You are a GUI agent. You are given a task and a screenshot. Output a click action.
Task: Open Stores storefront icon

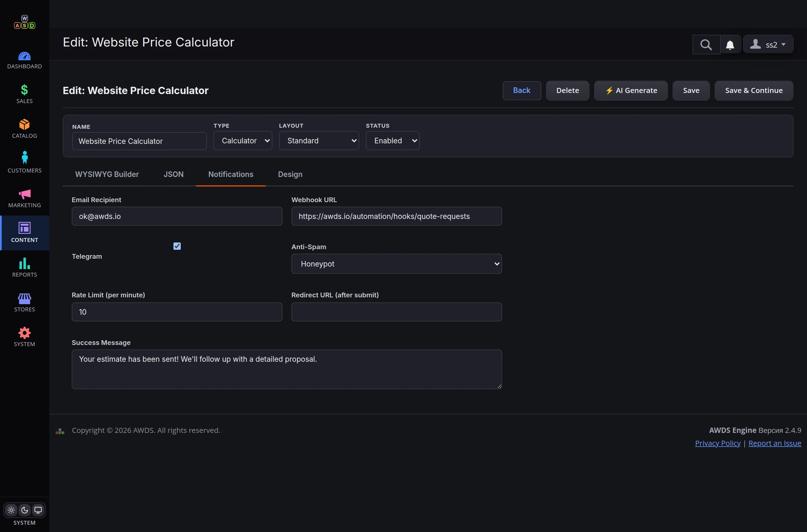[x=24, y=298]
